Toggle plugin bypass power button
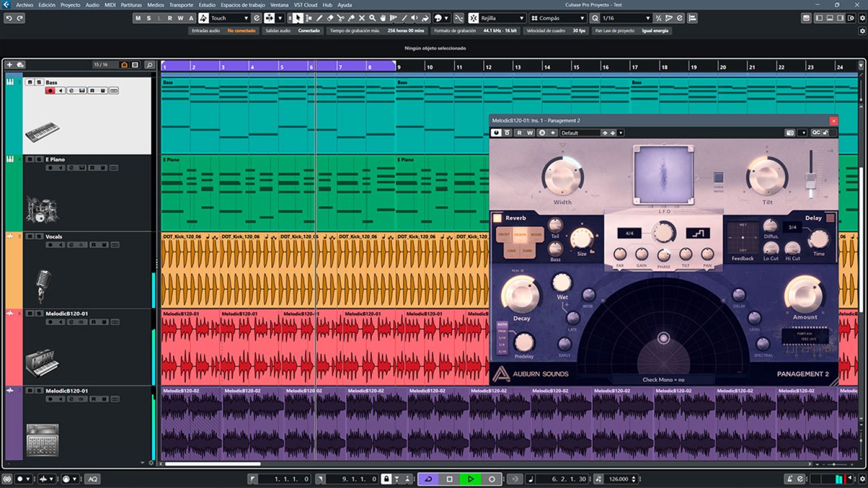 [496, 133]
